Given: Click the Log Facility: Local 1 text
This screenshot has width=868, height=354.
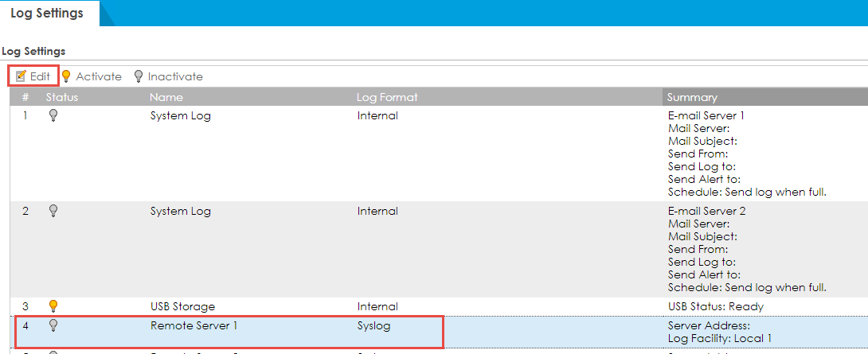Looking at the screenshot, I should tap(720, 338).
